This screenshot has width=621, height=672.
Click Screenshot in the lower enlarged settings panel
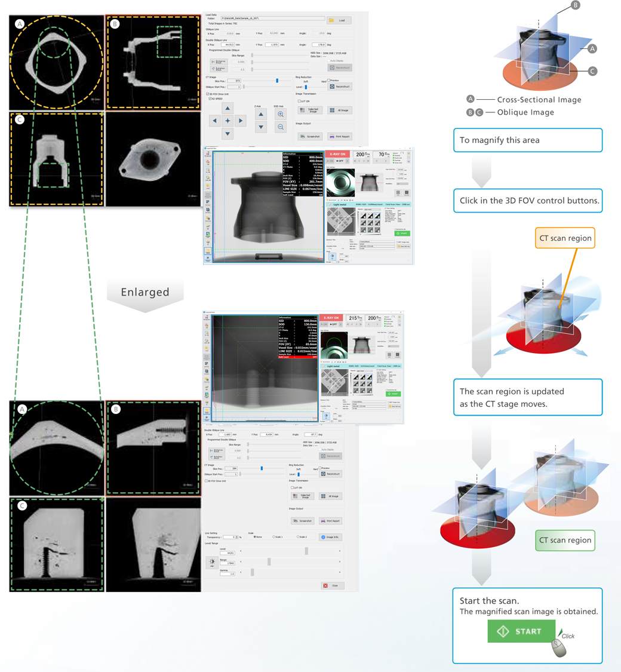click(302, 521)
